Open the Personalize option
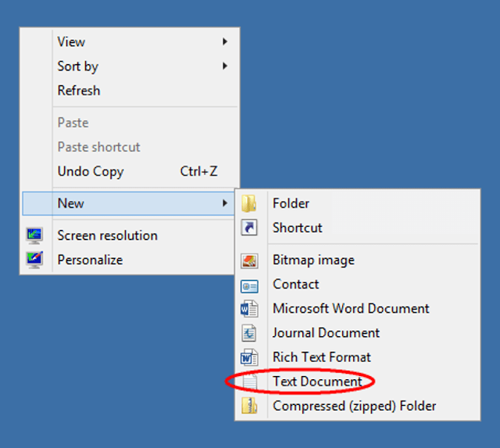 pyautogui.click(x=128, y=260)
